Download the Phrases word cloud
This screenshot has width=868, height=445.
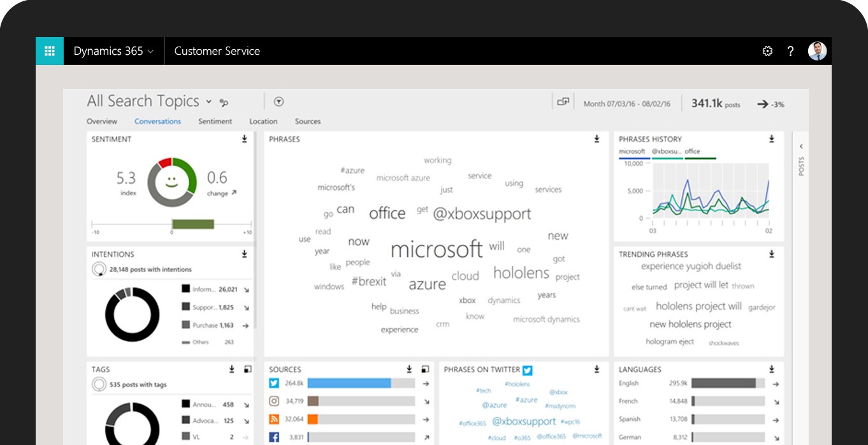pyautogui.click(x=597, y=139)
